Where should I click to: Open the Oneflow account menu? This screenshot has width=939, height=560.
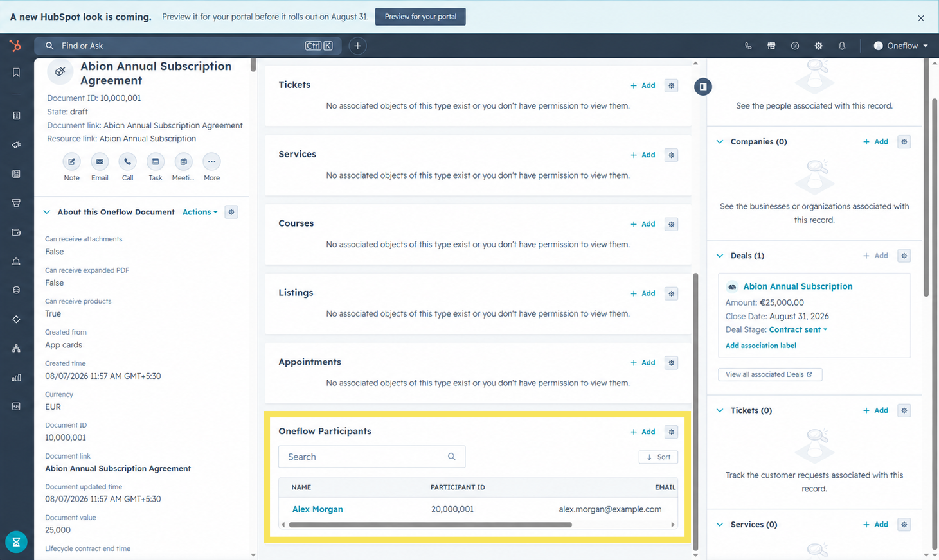click(x=900, y=46)
